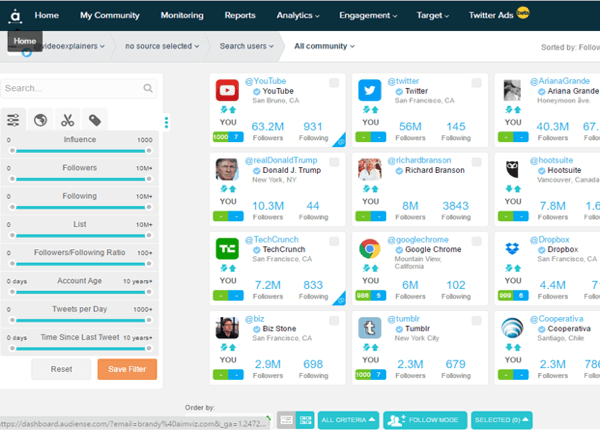
Task: Click the follow arrows icon on YouTube card
Action: pos(228,110)
